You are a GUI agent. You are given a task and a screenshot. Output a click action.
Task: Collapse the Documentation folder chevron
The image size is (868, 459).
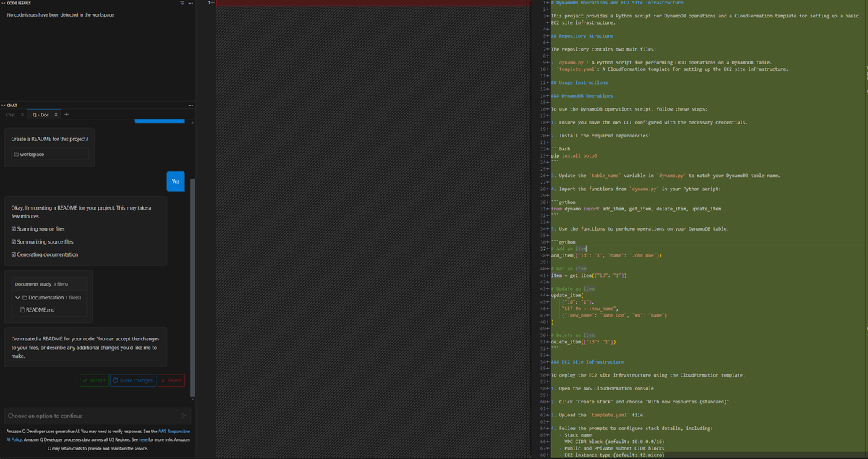pyautogui.click(x=17, y=297)
